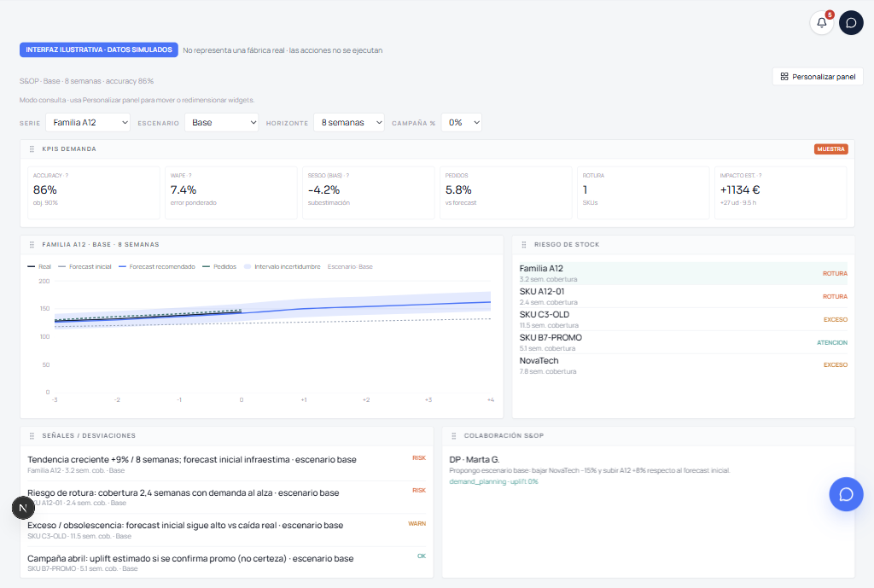Viewport: 874px width, 588px height.
Task: Click the Personalizar panel button
Action: [x=818, y=76]
